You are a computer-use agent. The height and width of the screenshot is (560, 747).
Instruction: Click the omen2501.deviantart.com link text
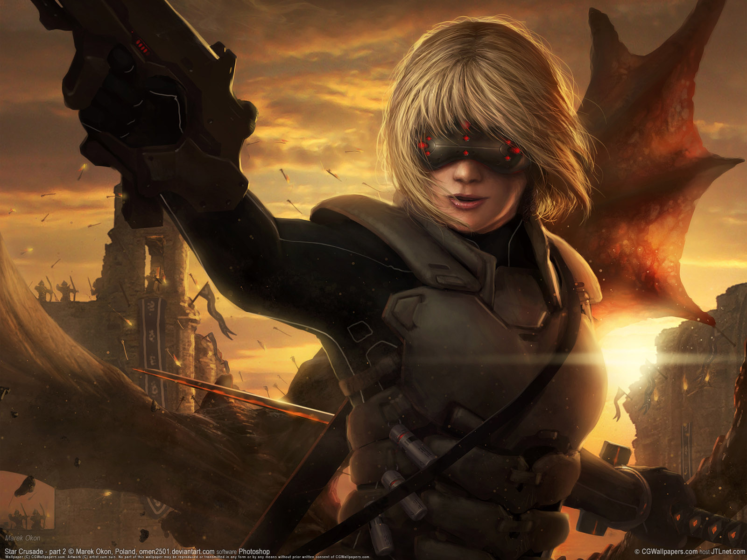point(176,552)
